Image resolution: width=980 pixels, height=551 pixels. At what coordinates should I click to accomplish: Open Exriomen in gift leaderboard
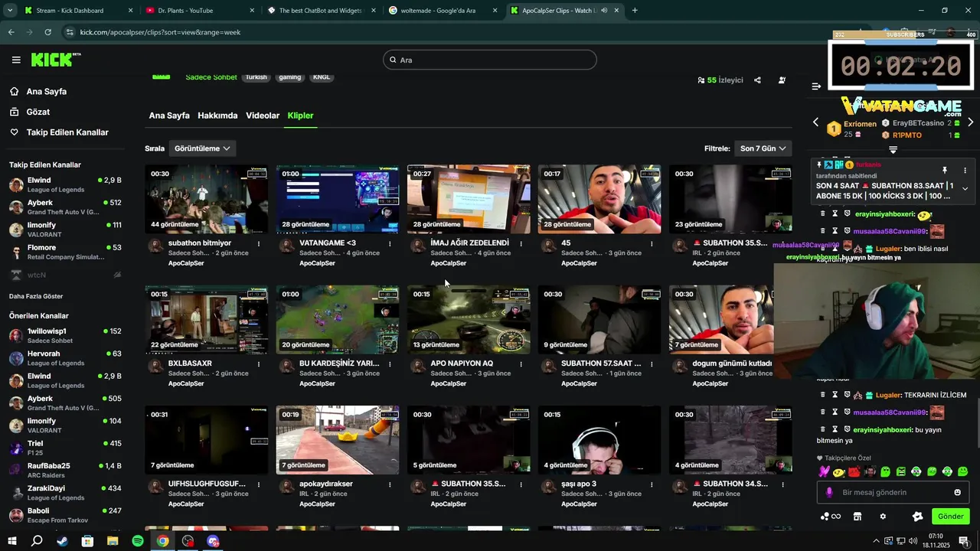pyautogui.click(x=860, y=124)
